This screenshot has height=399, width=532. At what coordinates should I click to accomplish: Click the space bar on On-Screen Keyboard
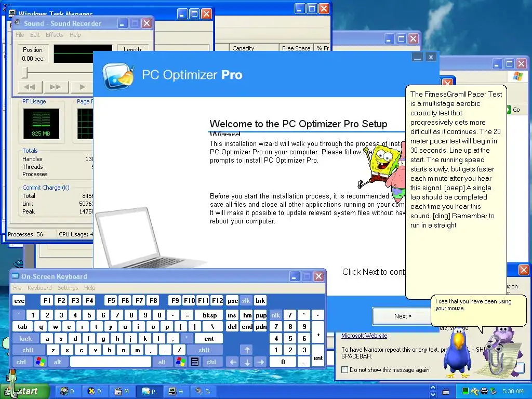tap(110, 362)
